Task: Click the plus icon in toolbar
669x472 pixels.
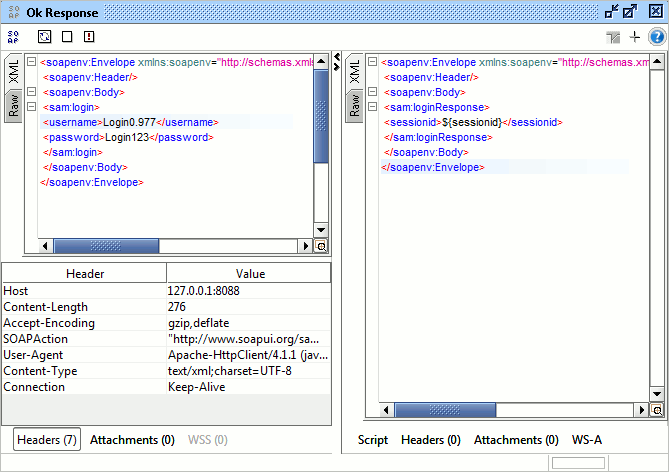Action: click(x=635, y=37)
